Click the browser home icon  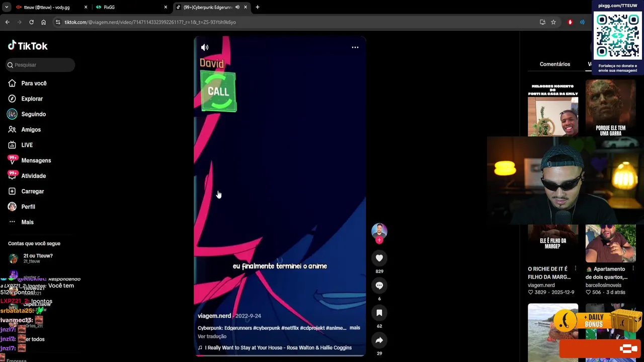(43, 22)
